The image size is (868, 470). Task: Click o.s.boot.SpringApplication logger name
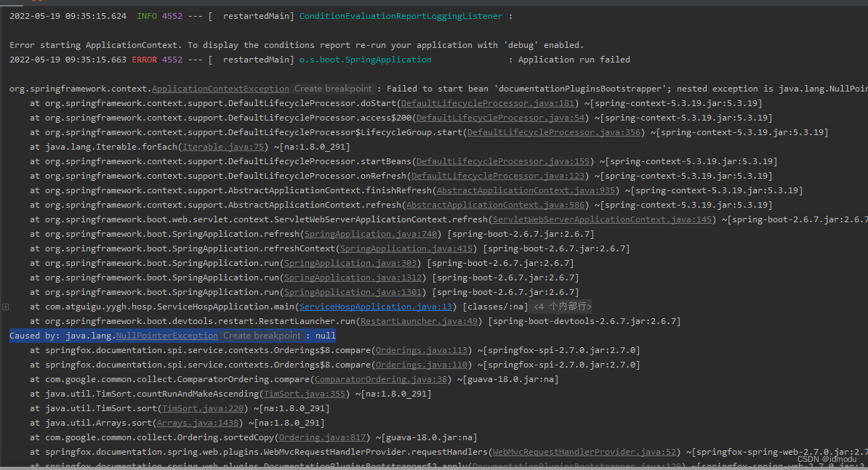click(x=366, y=60)
